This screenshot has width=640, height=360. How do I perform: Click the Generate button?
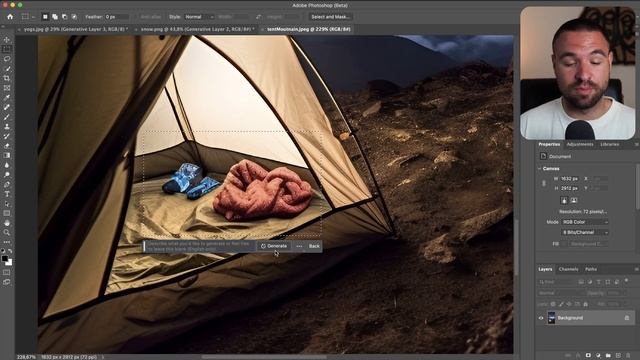point(274,246)
